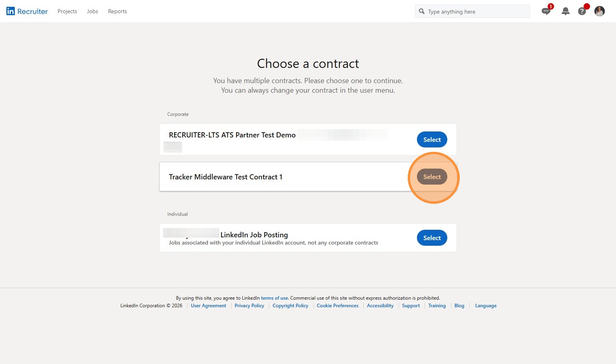
Task: Open the terms of use link
Action: [x=274, y=298]
